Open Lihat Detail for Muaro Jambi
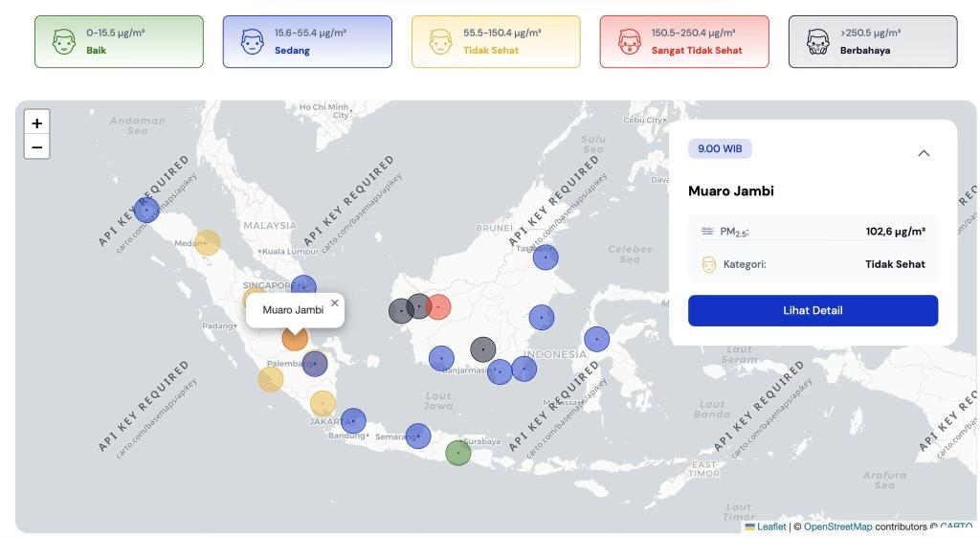The height and width of the screenshot is (538, 980). coord(813,310)
